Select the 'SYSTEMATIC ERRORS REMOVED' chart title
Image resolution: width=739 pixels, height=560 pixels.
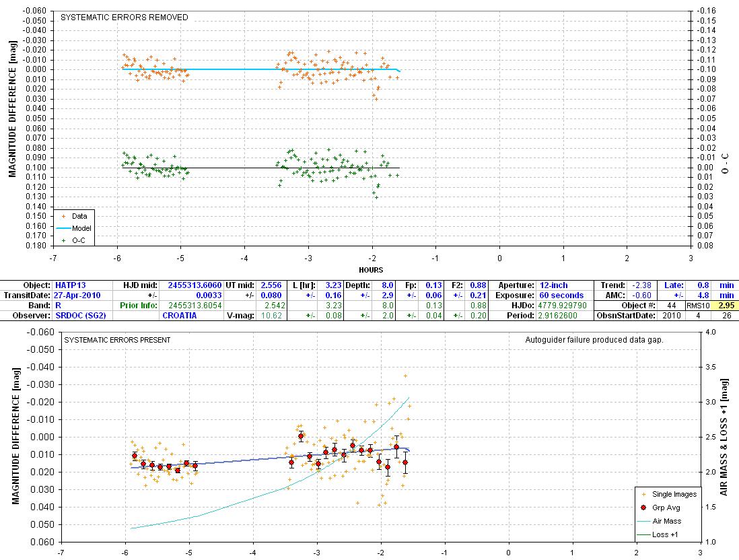click(x=125, y=17)
